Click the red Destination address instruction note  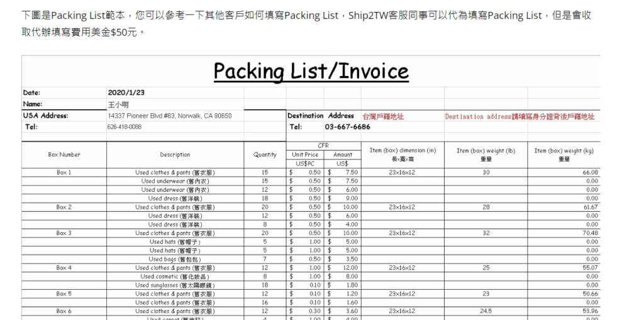click(x=519, y=116)
